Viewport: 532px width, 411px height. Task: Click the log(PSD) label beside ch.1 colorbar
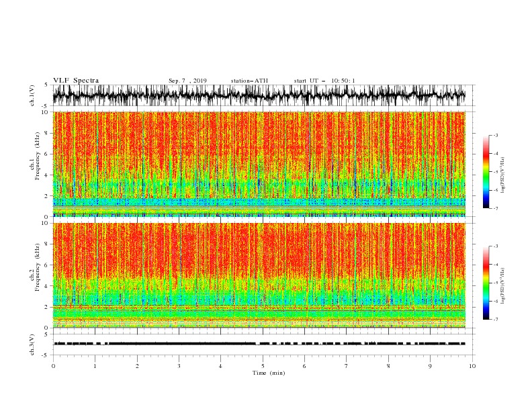(503, 175)
